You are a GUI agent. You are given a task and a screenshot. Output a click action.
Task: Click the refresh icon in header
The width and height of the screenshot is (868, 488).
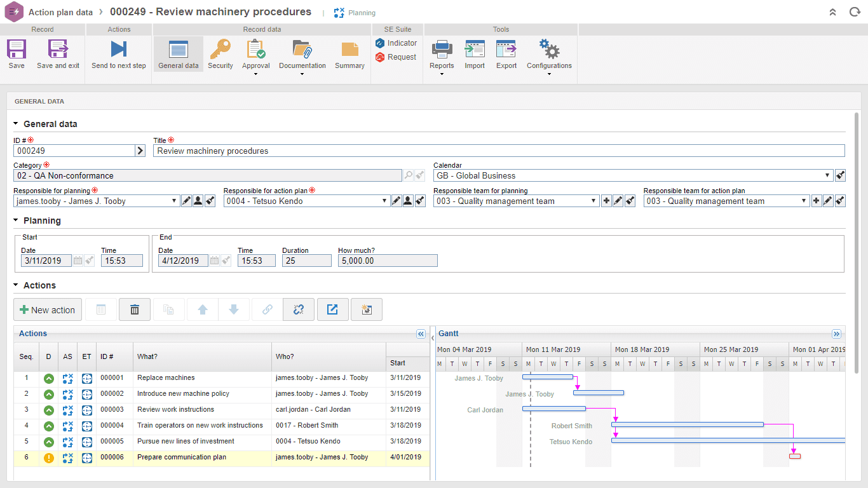[x=855, y=12]
